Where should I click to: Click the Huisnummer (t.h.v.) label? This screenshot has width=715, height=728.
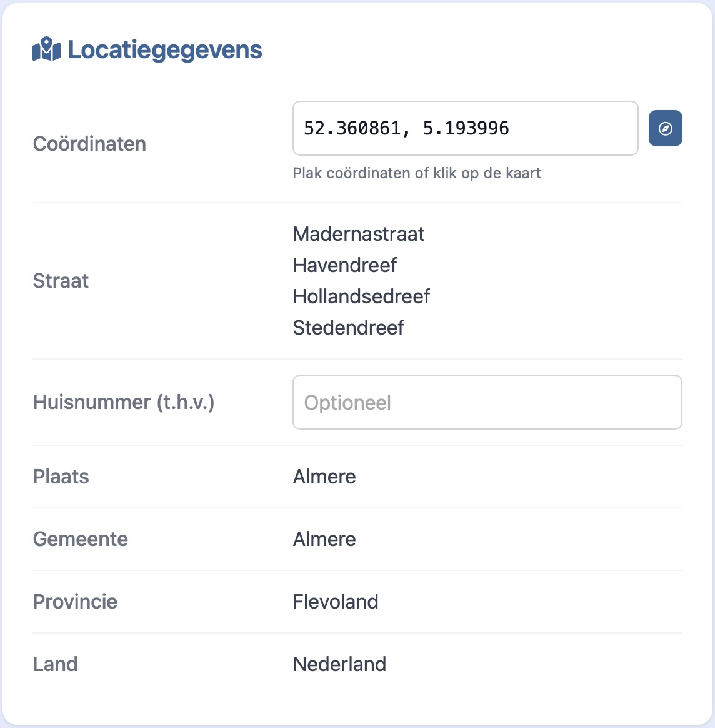(x=123, y=402)
